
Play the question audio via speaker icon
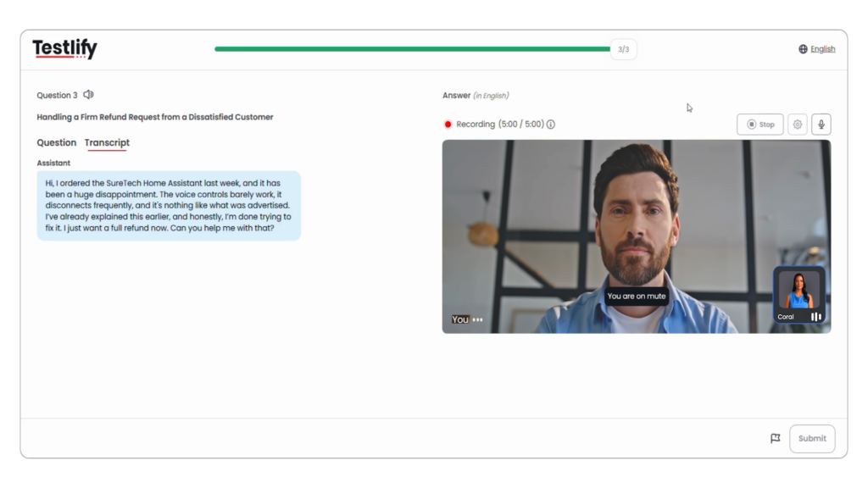[88, 95]
